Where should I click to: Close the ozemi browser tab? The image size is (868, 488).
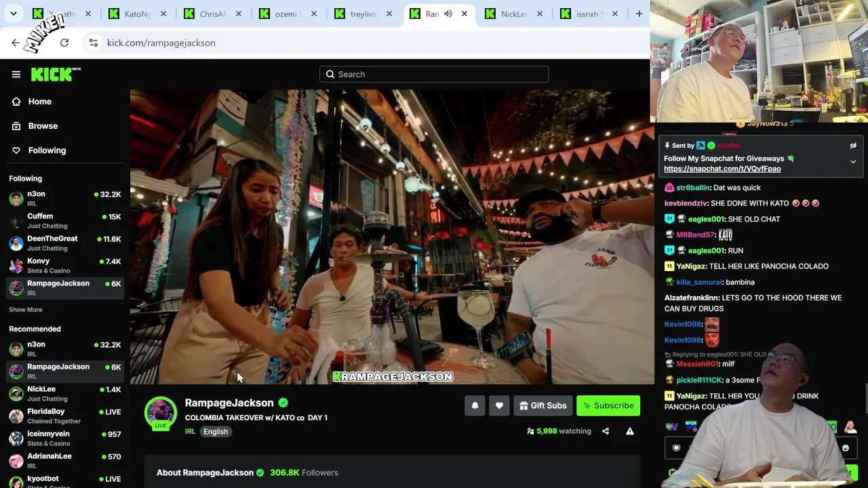tap(314, 14)
